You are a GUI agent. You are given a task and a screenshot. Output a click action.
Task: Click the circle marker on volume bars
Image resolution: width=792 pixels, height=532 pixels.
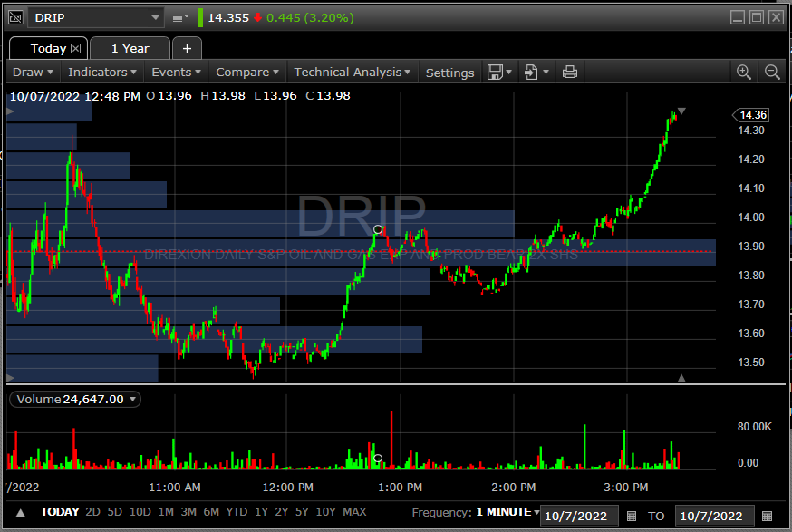tap(378, 459)
